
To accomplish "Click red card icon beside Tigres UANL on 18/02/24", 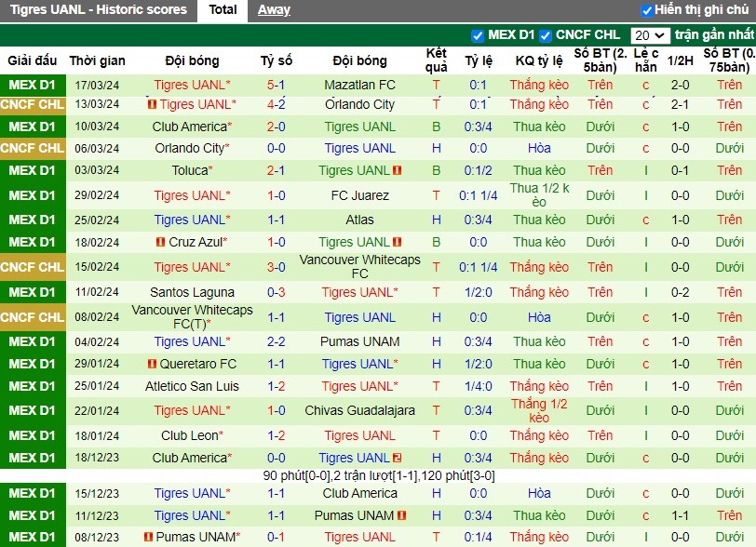I will (398, 242).
